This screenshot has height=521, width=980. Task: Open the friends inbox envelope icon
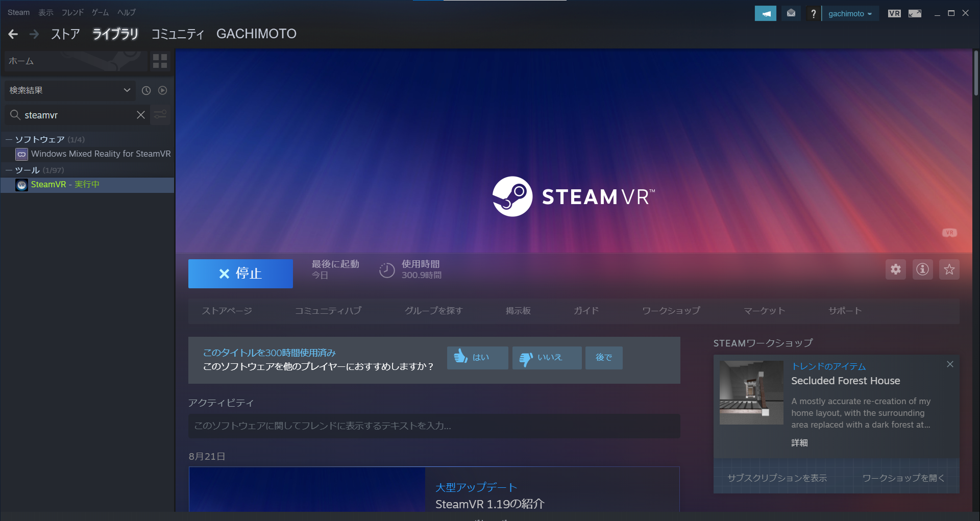pyautogui.click(x=791, y=13)
